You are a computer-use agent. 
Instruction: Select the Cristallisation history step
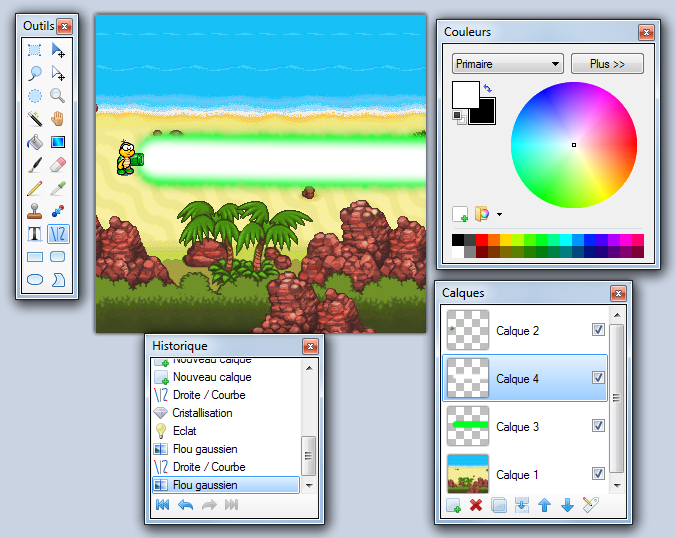(202, 413)
